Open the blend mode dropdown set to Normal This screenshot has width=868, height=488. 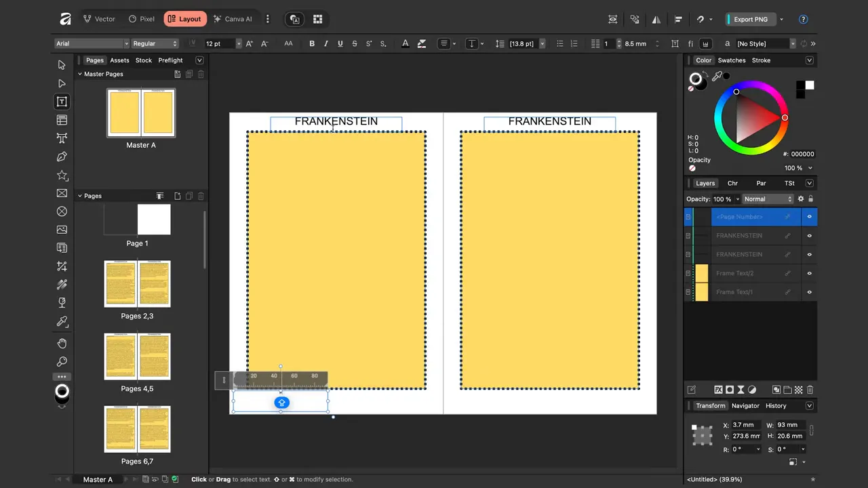[767, 199]
